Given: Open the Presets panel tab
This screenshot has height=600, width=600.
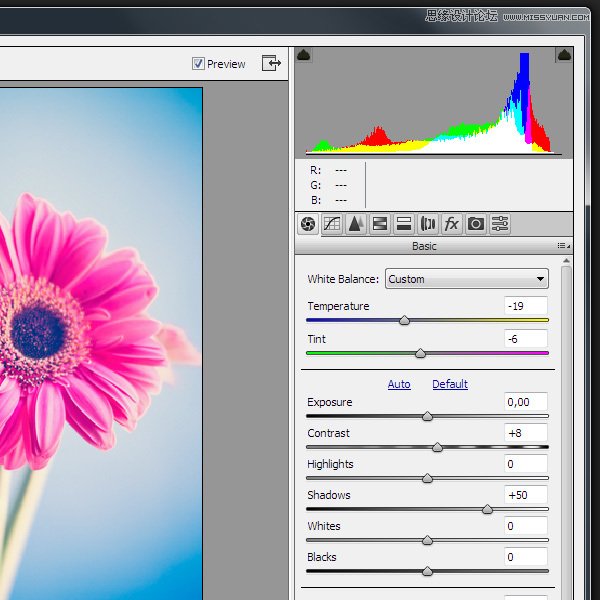Looking at the screenshot, I should (x=500, y=224).
